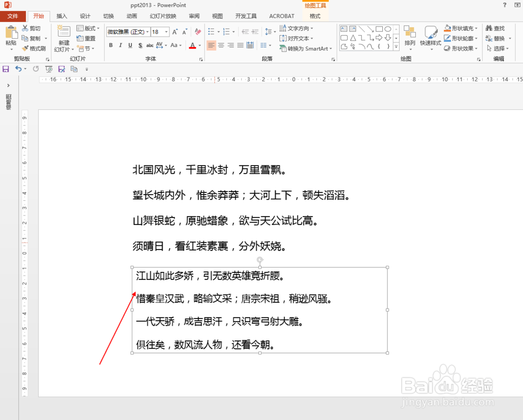Open the Format Painter tool
The width and height of the screenshot is (523, 420).
(x=35, y=48)
